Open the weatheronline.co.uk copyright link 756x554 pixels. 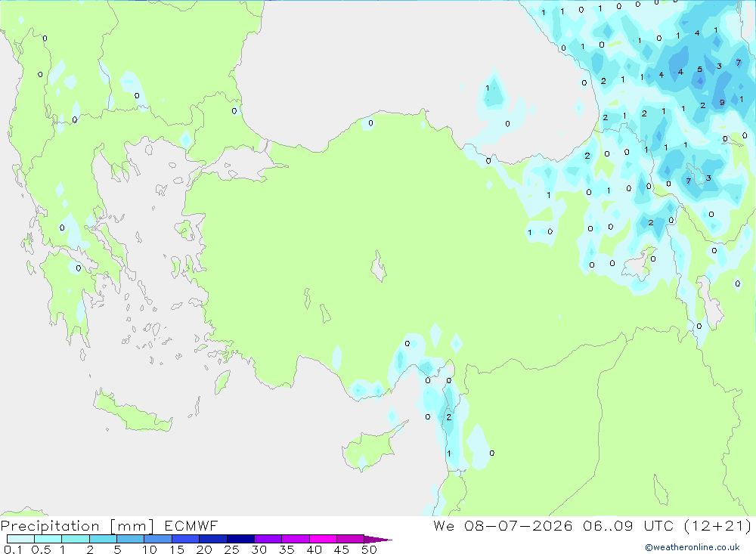(x=692, y=547)
